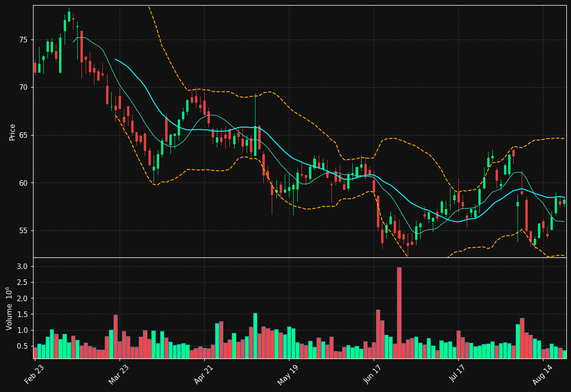This screenshot has width=571, height=392.
Task: Pick the "Jun 17" date label
Action: point(374,374)
